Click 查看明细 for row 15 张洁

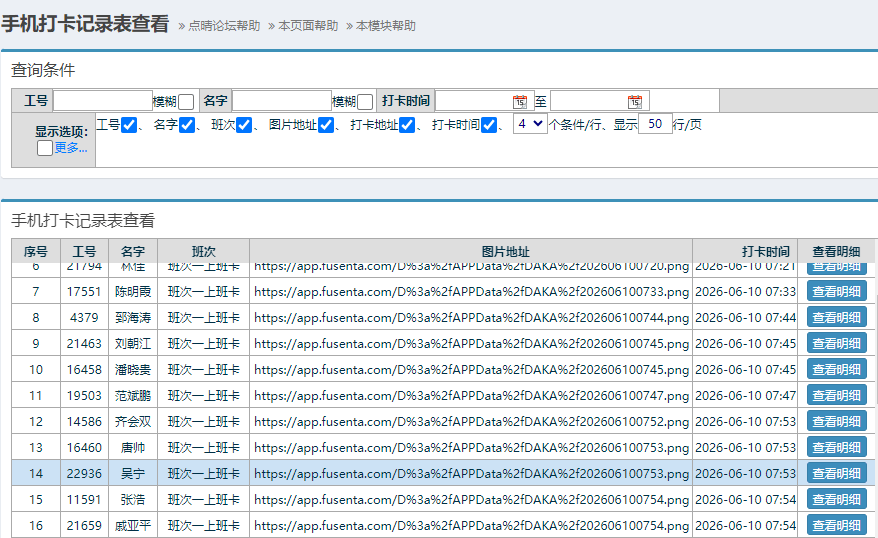[837, 499]
